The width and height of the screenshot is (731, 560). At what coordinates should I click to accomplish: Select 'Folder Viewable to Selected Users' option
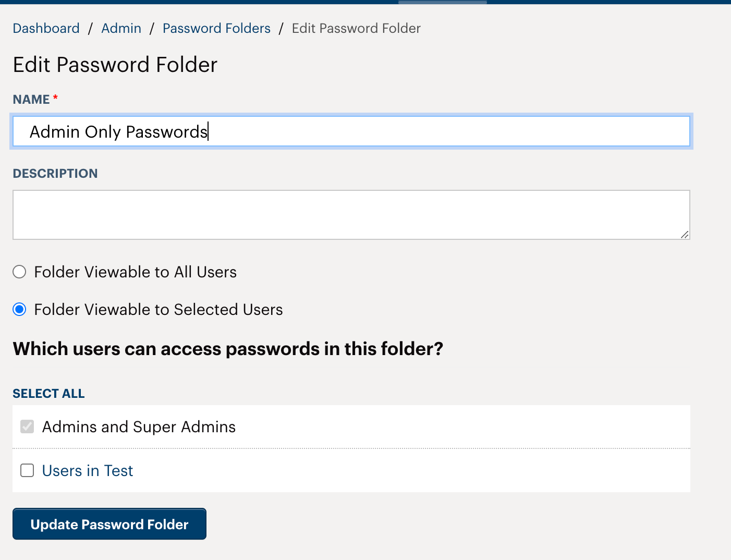(x=19, y=309)
